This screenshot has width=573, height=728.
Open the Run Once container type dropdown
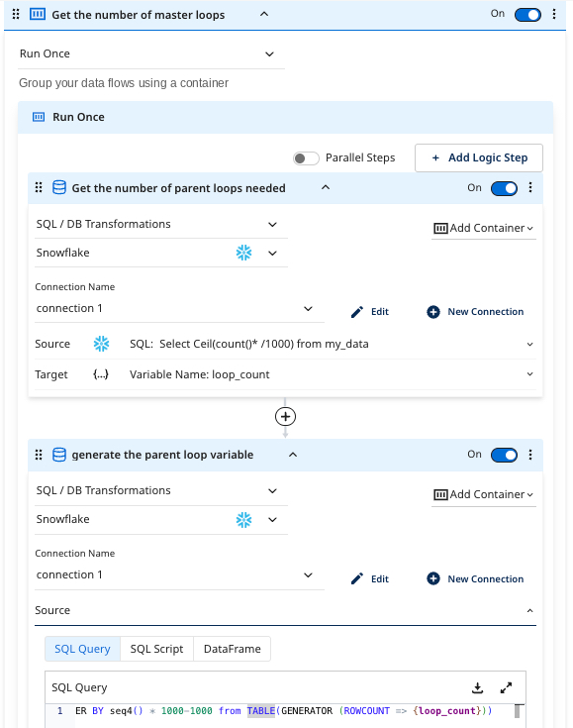(x=151, y=53)
